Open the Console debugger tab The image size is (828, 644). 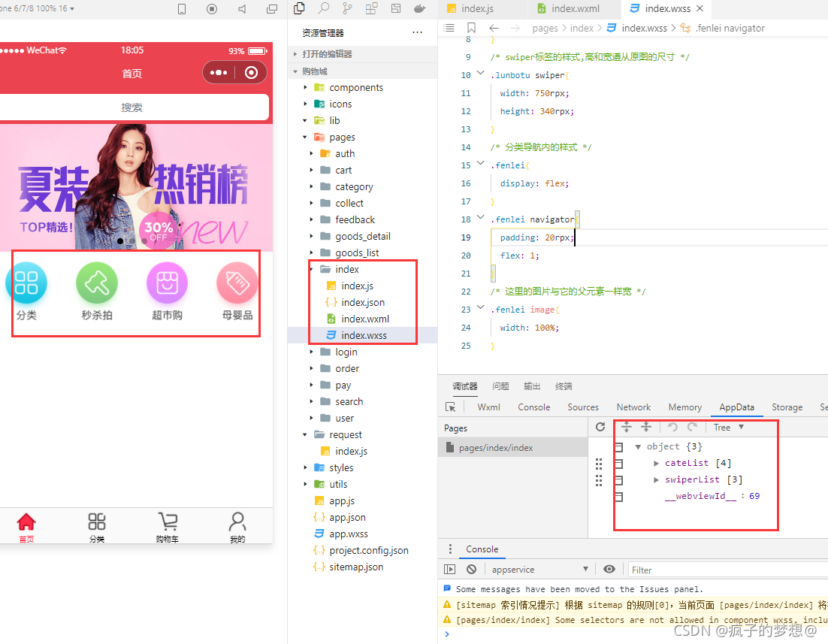(x=534, y=407)
